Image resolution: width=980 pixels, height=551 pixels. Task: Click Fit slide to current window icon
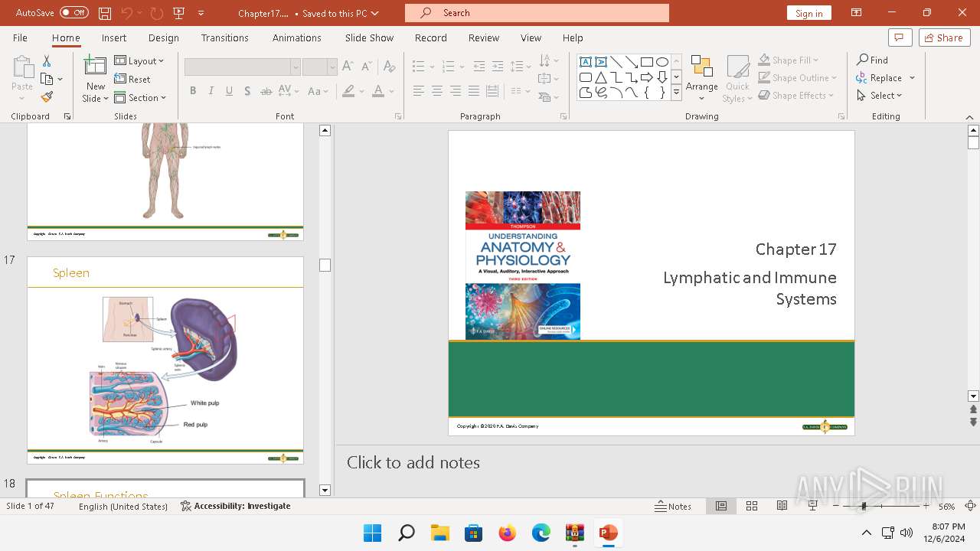click(x=970, y=506)
